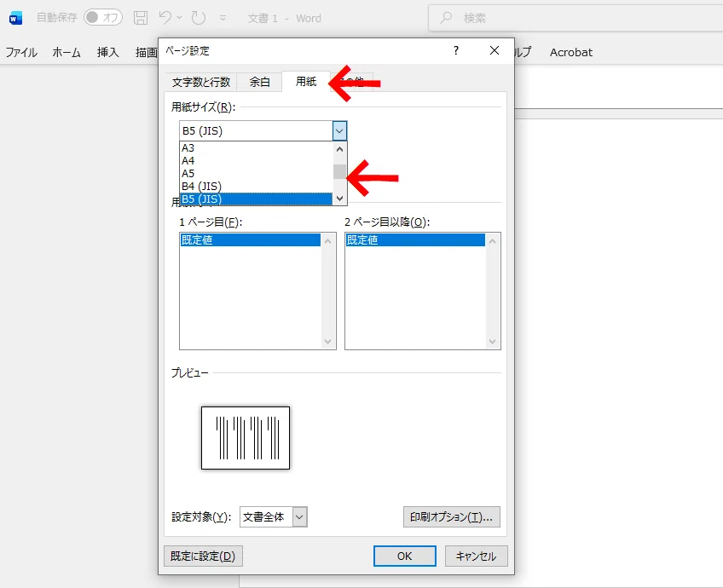Select 既定値 in 2ページ目以降 list
The height and width of the screenshot is (588, 723).
(415, 239)
